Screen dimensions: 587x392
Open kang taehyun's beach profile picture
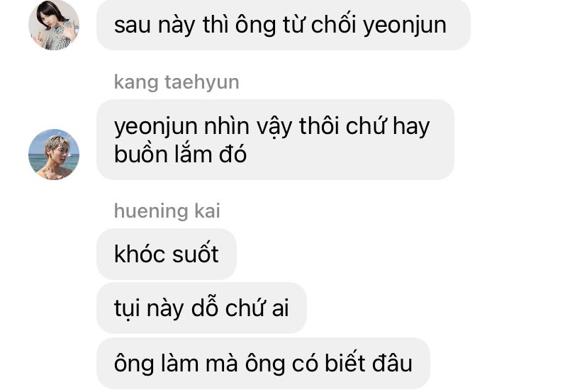pos(54,155)
